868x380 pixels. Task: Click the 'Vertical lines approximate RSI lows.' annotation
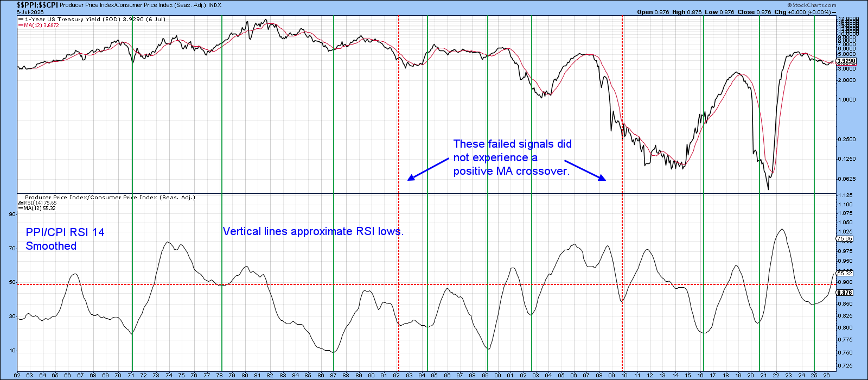[313, 231]
